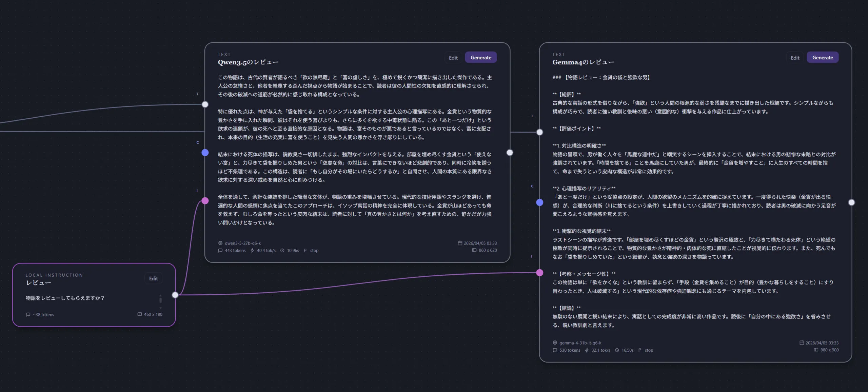The height and width of the screenshot is (392, 868).
Task: Click the "TEXT" label above Qwen3.5のレビュー
Action: pyautogui.click(x=224, y=54)
